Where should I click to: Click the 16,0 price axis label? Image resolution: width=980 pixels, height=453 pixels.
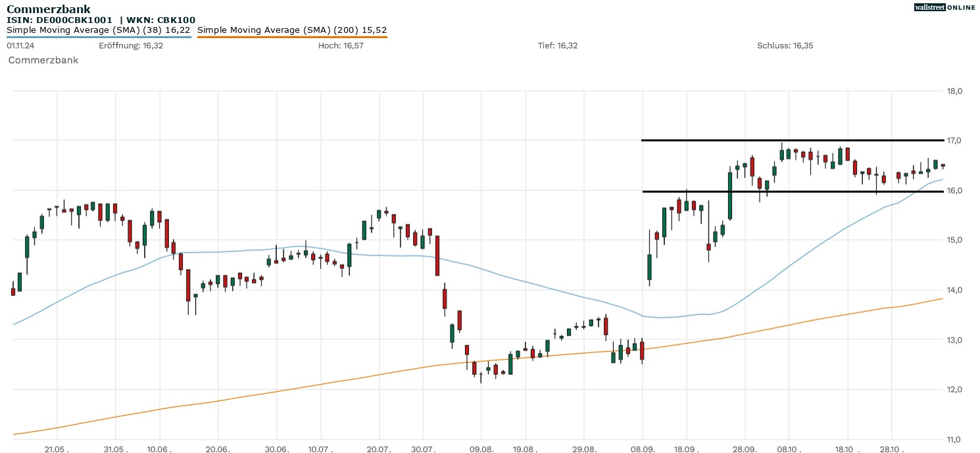tap(954, 191)
